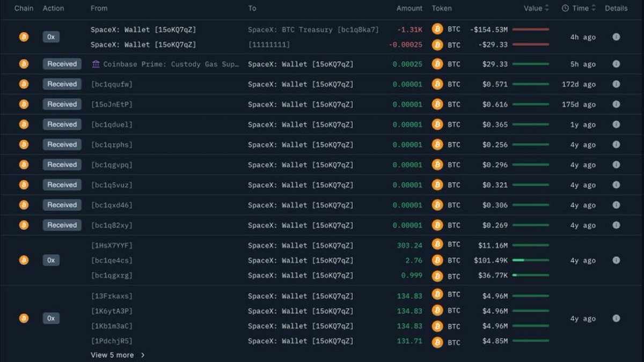Click Received badge in Coinbase Prime row

click(62, 64)
